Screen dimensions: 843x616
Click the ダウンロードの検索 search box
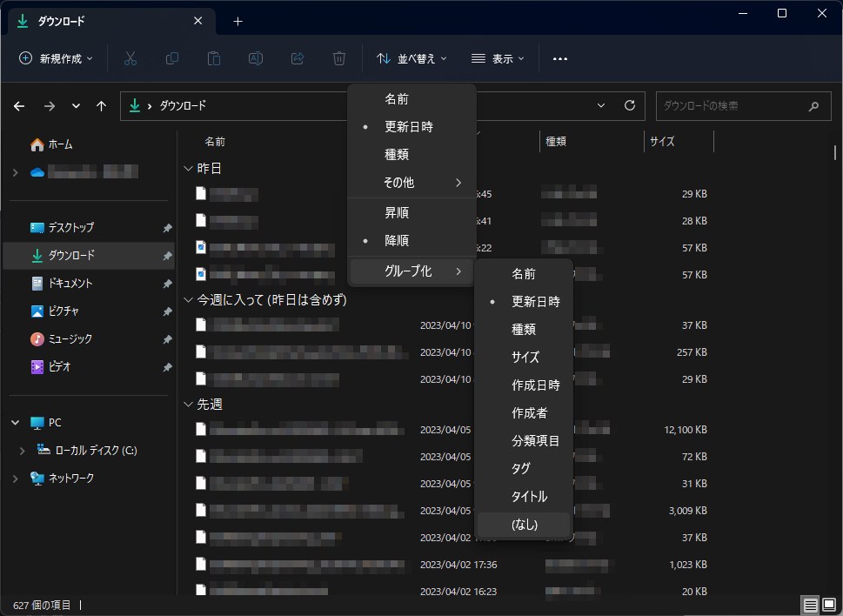click(x=731, y=106)
